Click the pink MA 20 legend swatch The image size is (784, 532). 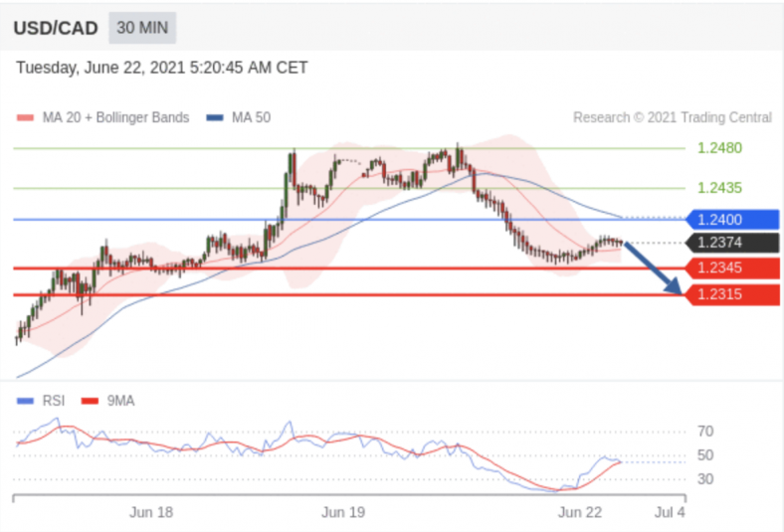[x=25, y=118]
